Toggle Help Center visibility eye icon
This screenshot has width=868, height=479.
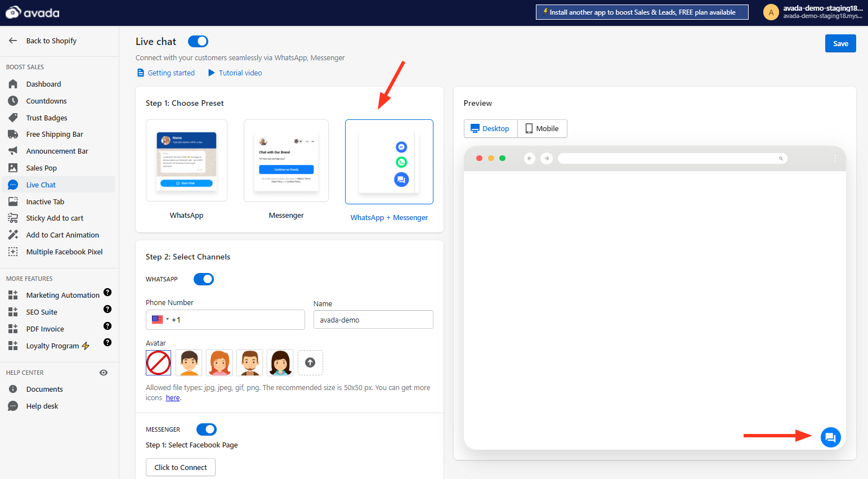coord(104,373)
